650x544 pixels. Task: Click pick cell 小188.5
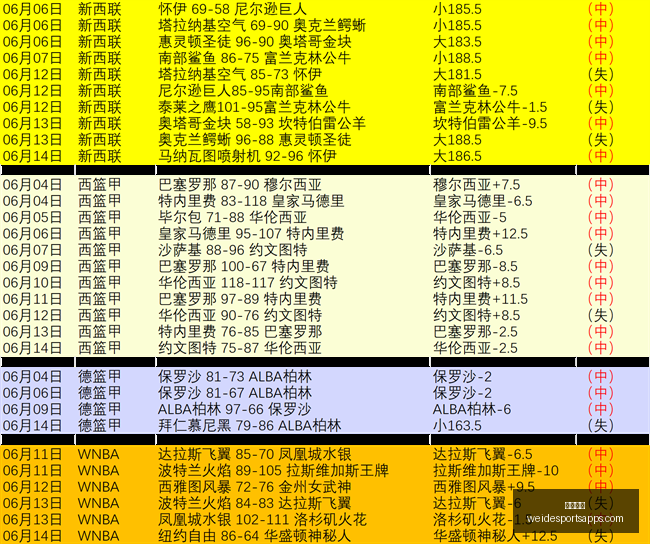pyautogui.click(x=457, y=58)
